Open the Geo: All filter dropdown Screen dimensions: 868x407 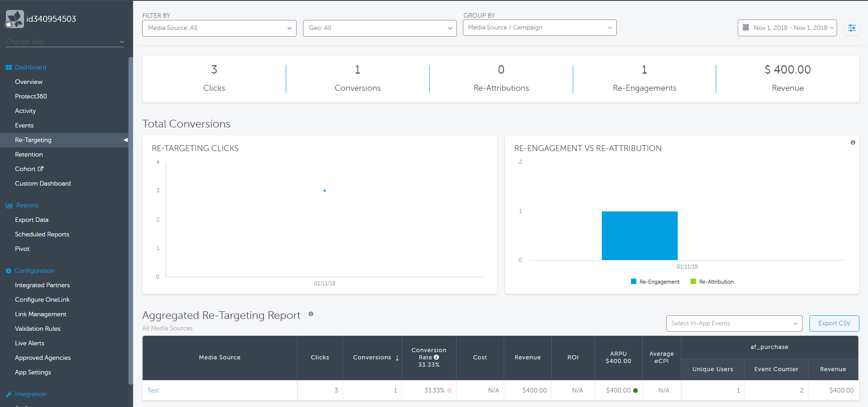[x=380, y=28]
